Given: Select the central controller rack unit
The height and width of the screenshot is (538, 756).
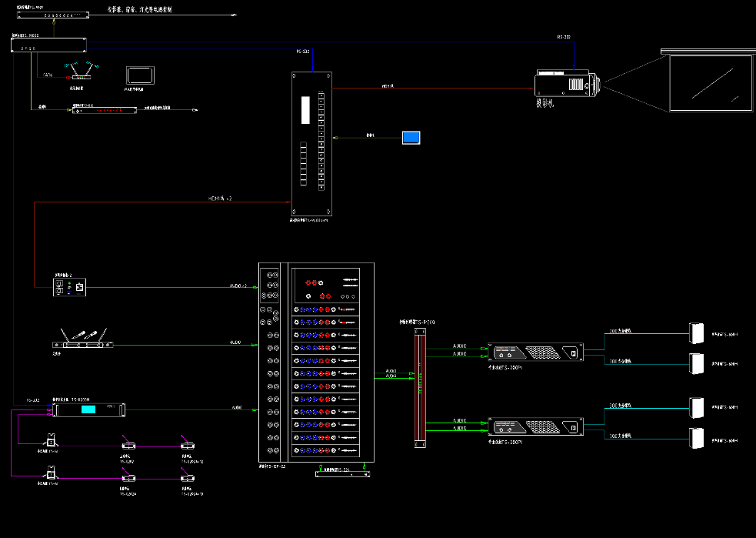Looking at the screenshot, I should coord(49,45).
